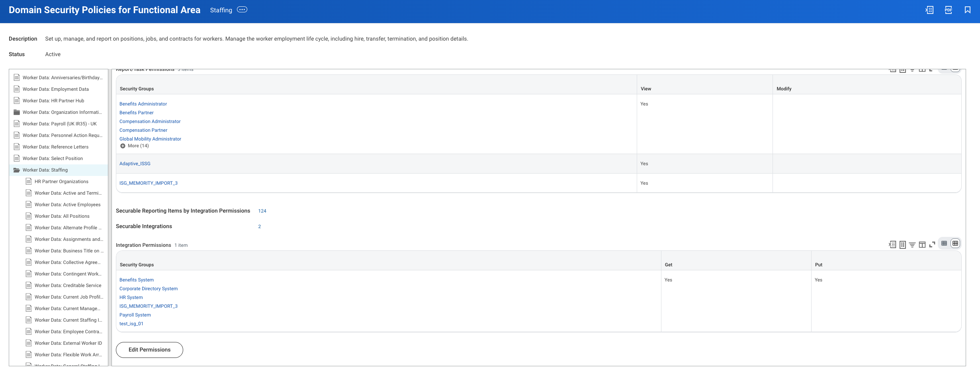980x381 pixels.
Task: Open Worker Data: Payroll (UK IR35) - UK
Action: click(60, 124)
